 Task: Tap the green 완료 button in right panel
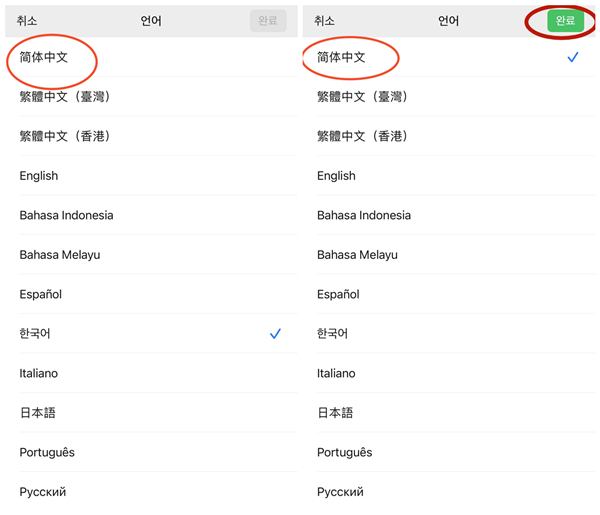coord(565,21)
